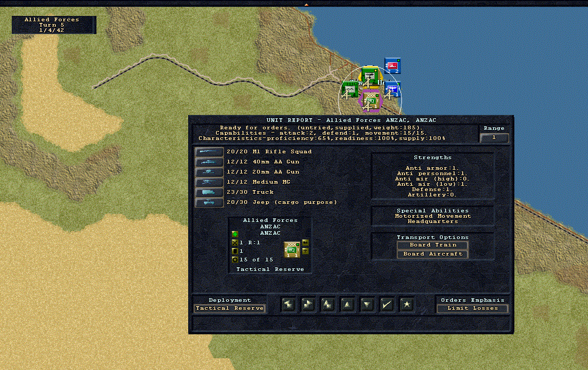Click the '15 of 15' movement text
This screenshot has height=370, width=588.
(x=256, y=259)
